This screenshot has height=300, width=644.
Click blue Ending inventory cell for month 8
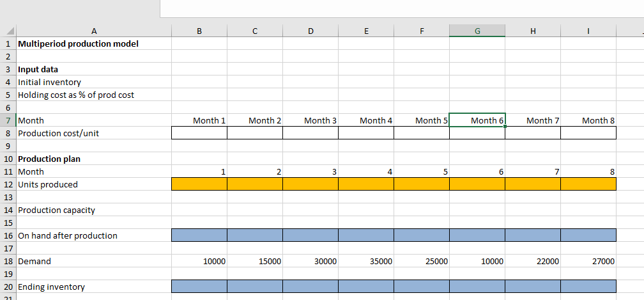click(588, 287)
